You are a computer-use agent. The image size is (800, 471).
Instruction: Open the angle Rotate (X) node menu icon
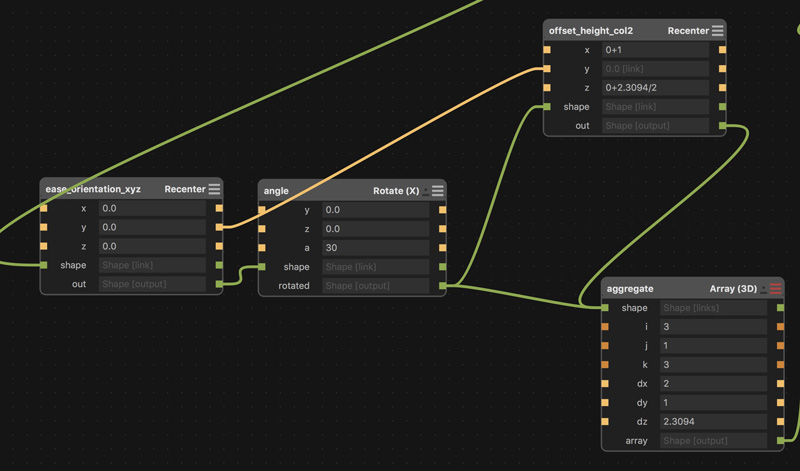(438, 191)
